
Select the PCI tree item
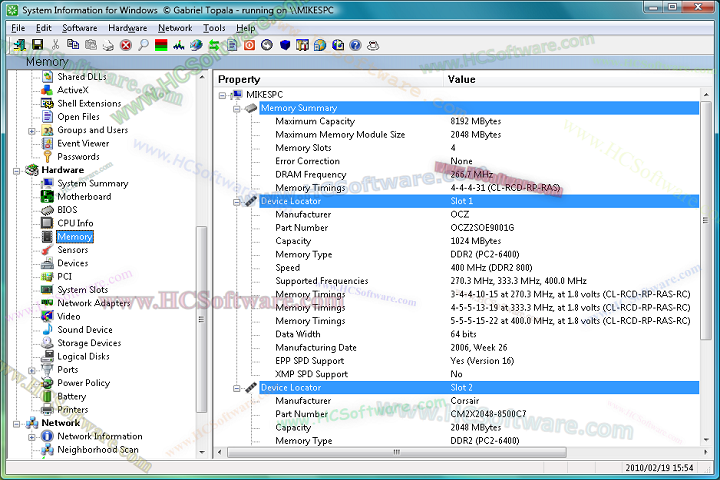[64, 277]
